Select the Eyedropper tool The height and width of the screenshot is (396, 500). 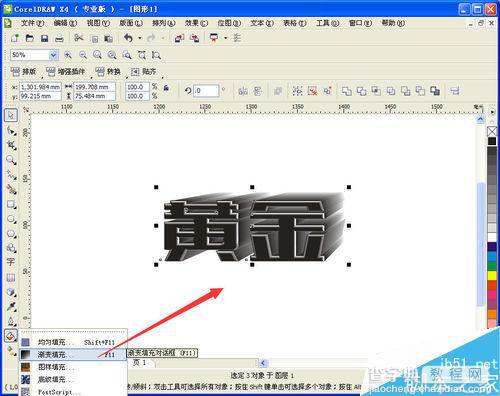(11, 306)
